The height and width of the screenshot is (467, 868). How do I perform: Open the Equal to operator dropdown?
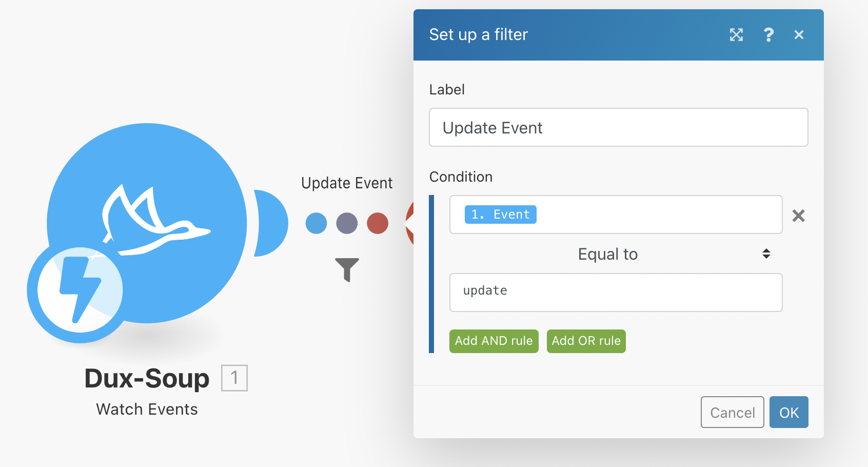click(x=616, y=254)
